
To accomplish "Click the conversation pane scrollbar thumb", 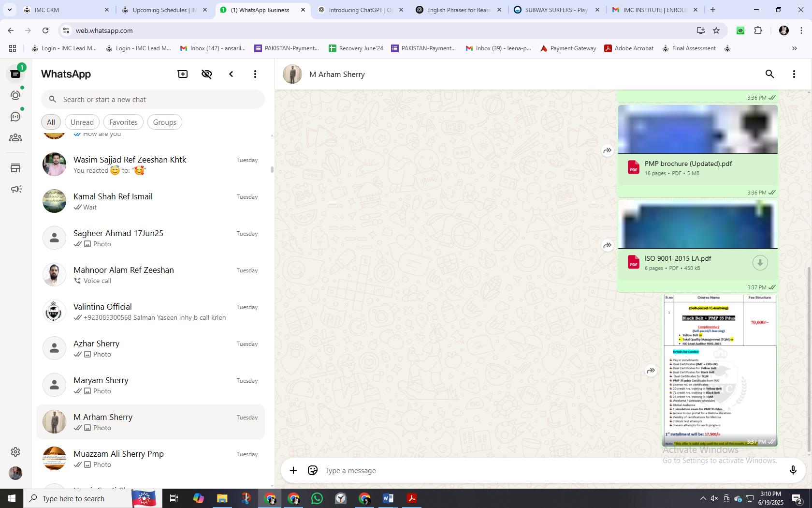I will point(809,359).
